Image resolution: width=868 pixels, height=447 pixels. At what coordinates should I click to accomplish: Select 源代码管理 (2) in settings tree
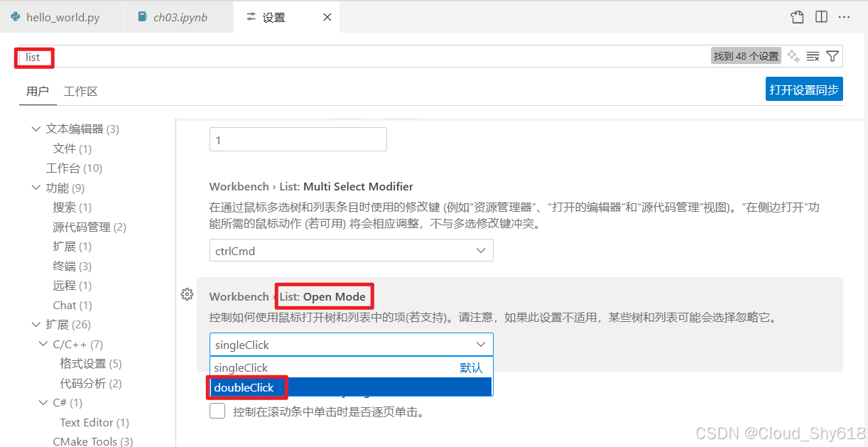[89, 227]
